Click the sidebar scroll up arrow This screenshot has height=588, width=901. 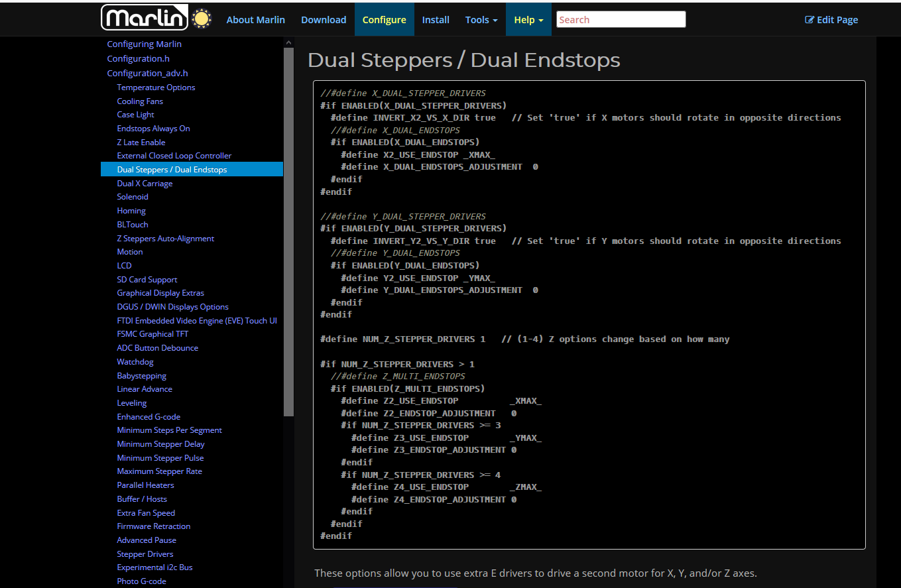coord(288,42)
